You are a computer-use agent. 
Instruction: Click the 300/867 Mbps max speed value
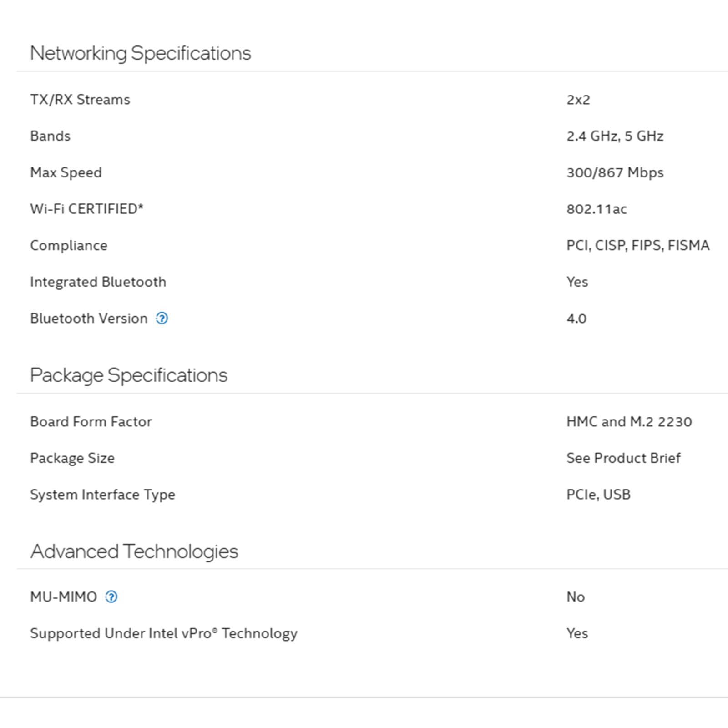pyautogui.click(x=615, y=172)
